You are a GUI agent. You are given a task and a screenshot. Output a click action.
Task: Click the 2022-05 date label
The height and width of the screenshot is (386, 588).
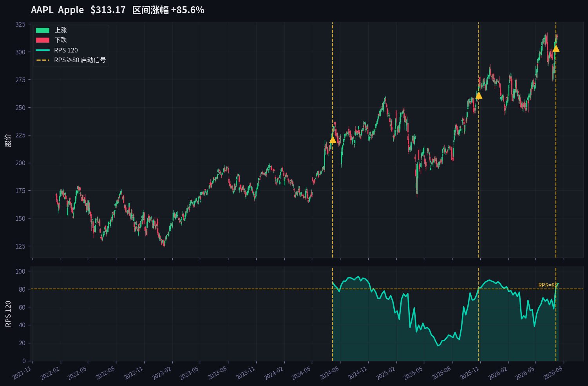tap(78, 373)
